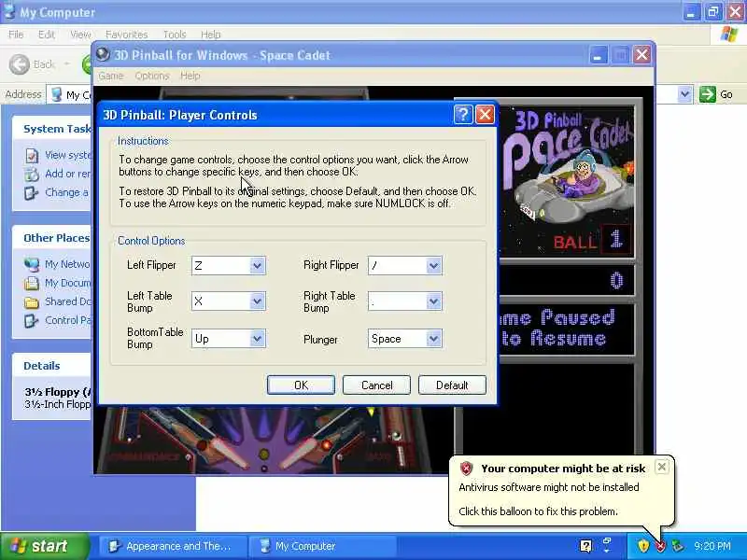Open the My Network Places link
Viewport: 747px width, 560px height.
(66, 264)
